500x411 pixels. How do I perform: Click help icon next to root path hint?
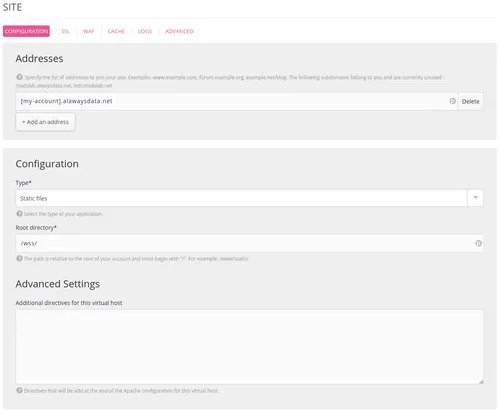point(19,258)
